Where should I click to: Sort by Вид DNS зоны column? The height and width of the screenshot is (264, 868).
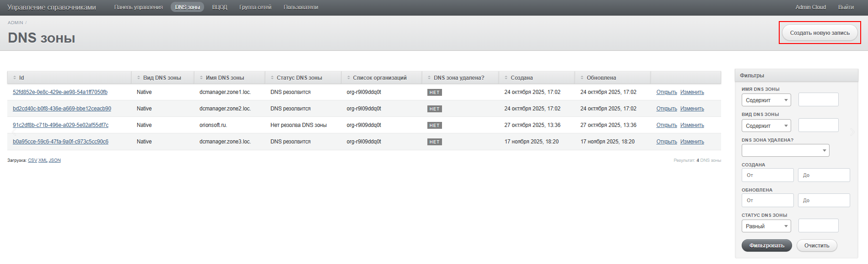click(x=162, y=78)
